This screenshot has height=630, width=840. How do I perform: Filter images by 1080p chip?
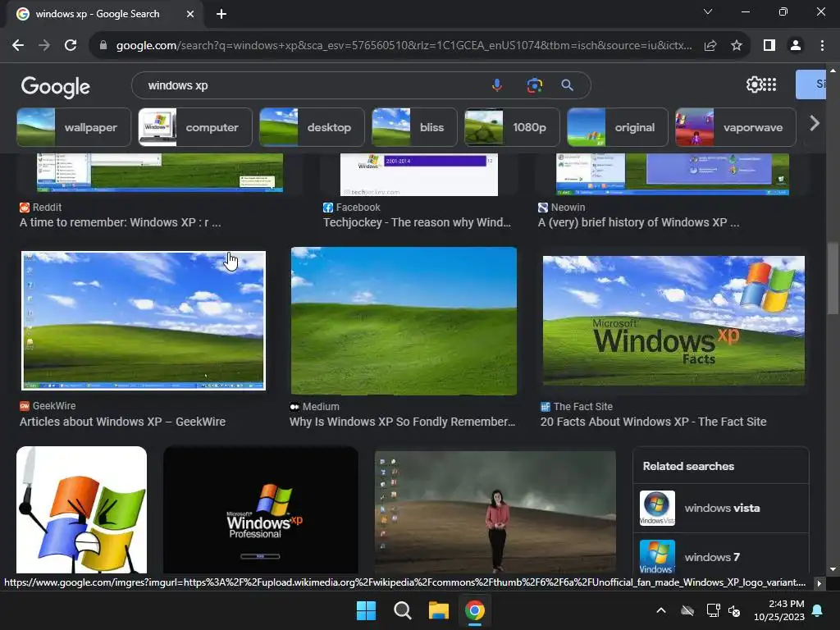(x=512, y=127)
